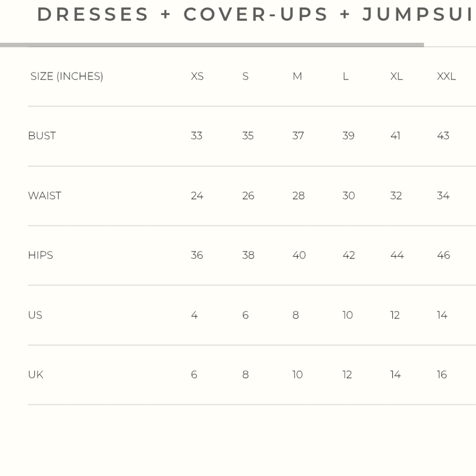The image size is (476, 476).
Task: Click the US row label
Action: coord(35,315)
